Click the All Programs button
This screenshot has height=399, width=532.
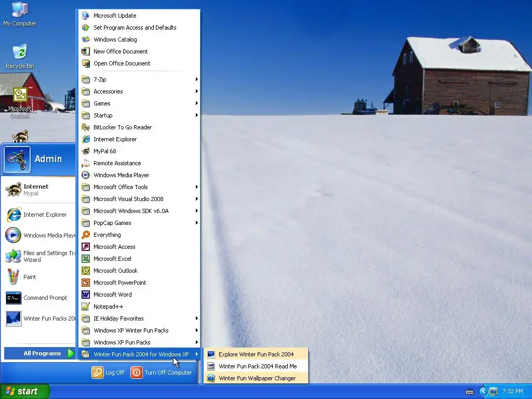tap(39, 353)
